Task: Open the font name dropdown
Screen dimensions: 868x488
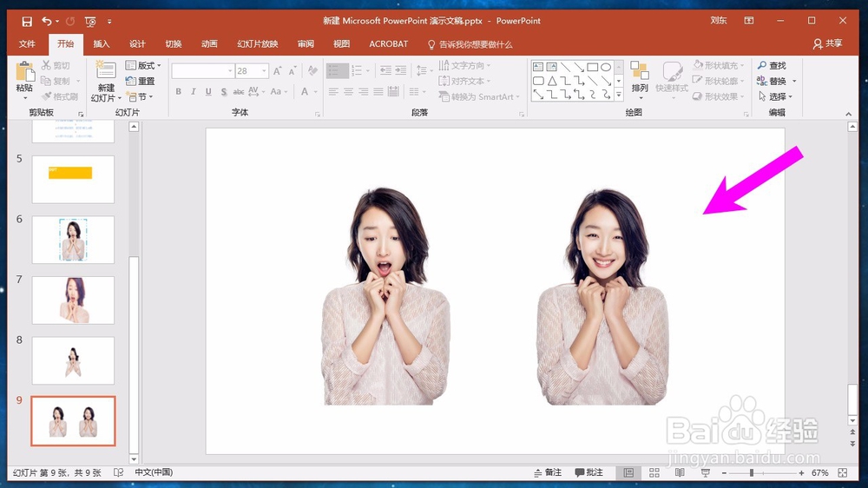Action: click(x=230, y=71)
